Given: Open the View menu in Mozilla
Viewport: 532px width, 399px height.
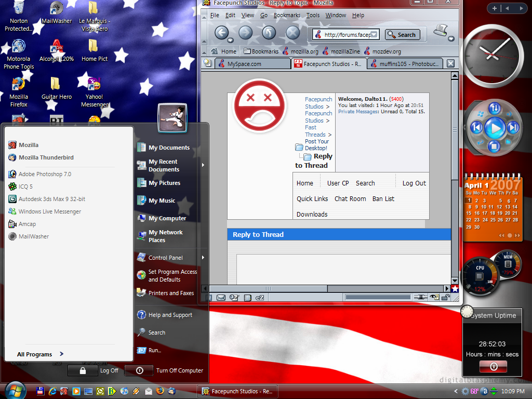Looking at the screenshot, I should pyautogui.click(x=248, y=15).
